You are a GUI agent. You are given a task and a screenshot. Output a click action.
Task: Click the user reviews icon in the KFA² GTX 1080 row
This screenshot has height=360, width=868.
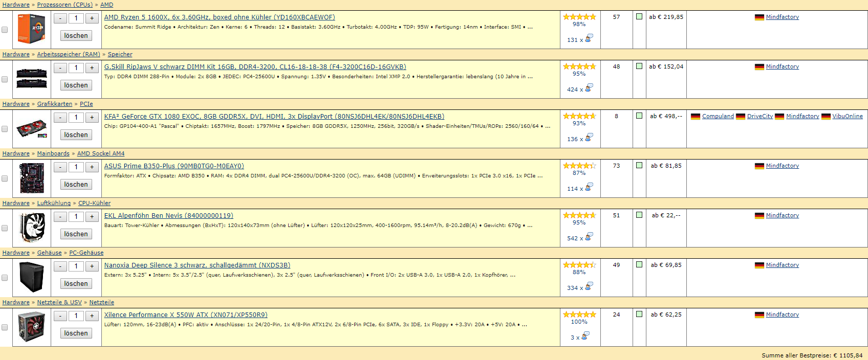[x=589, y=138]
